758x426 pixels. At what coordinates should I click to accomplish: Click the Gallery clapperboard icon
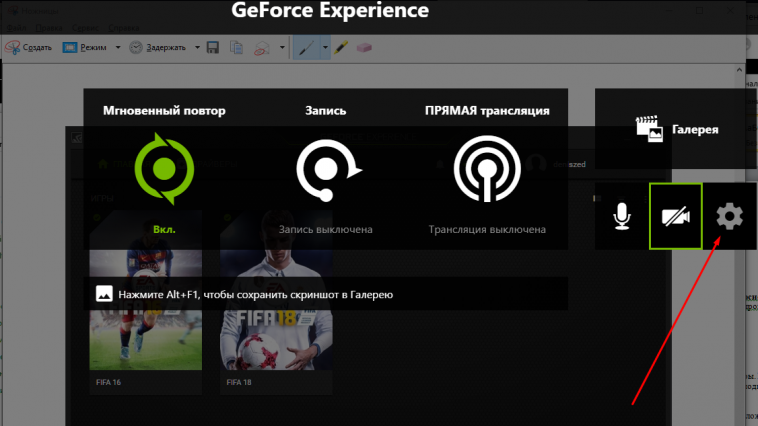pyautogui.click(x=649, y=129)
